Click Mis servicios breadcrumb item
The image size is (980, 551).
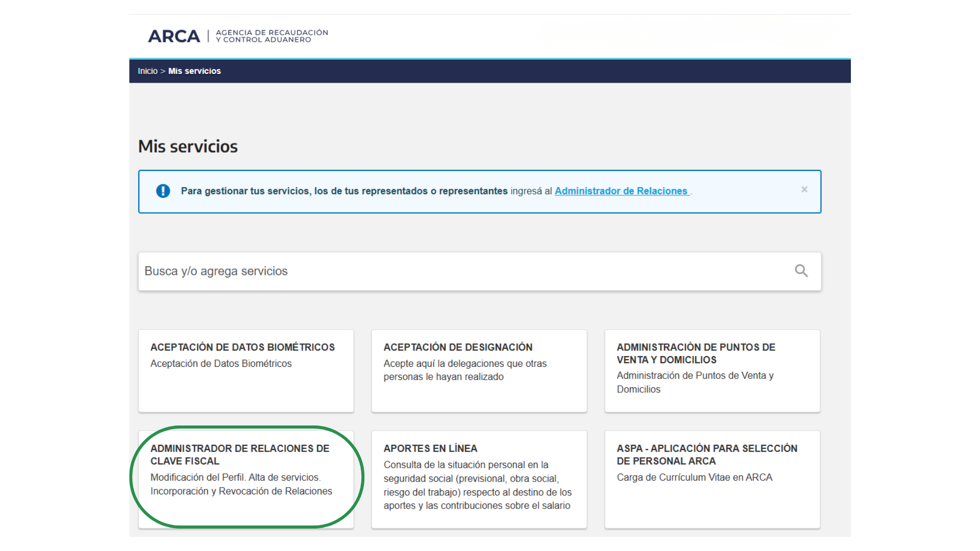(194, 71)
